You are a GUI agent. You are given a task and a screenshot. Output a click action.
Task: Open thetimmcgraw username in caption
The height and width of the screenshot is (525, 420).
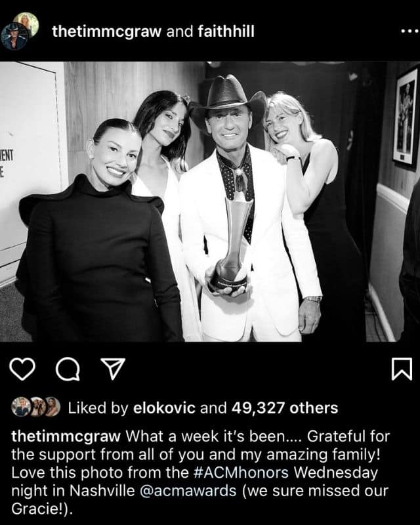tap(66, 436)
